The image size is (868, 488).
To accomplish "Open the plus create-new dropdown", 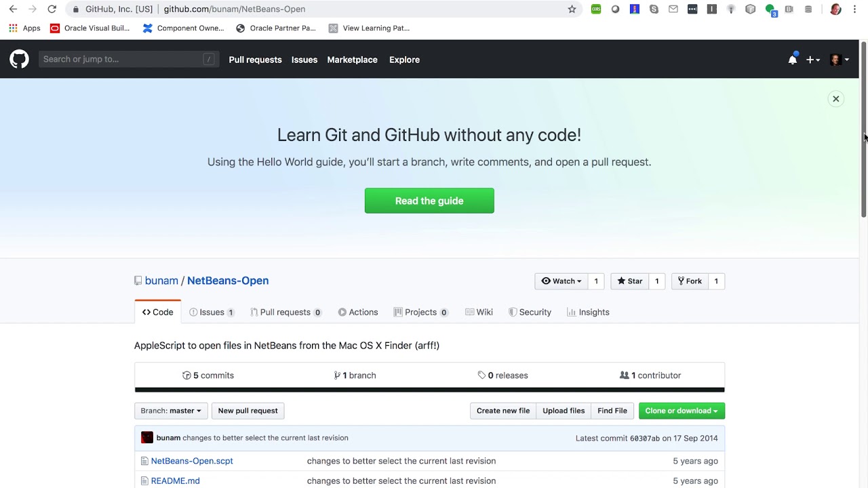I will 813,60.
